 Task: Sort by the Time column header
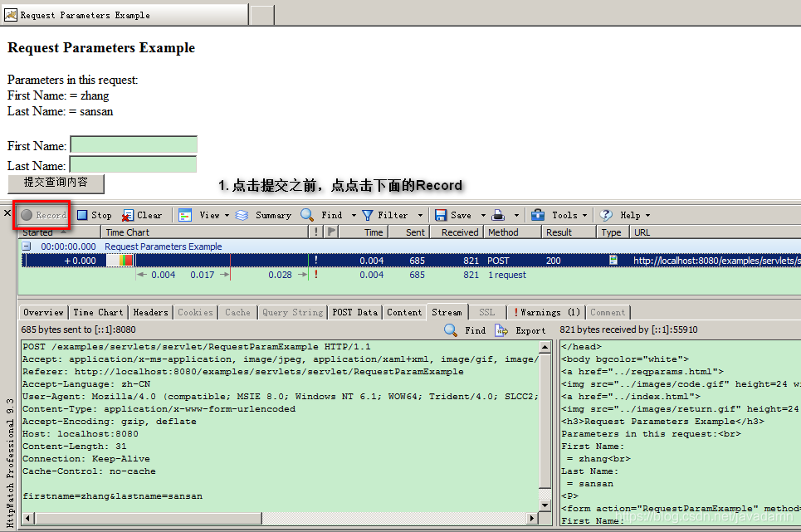click(x=364, y=232)
